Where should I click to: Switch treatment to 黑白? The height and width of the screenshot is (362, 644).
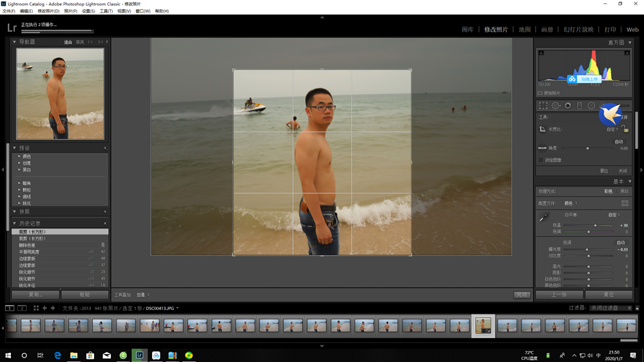click(x=624, y=191)
